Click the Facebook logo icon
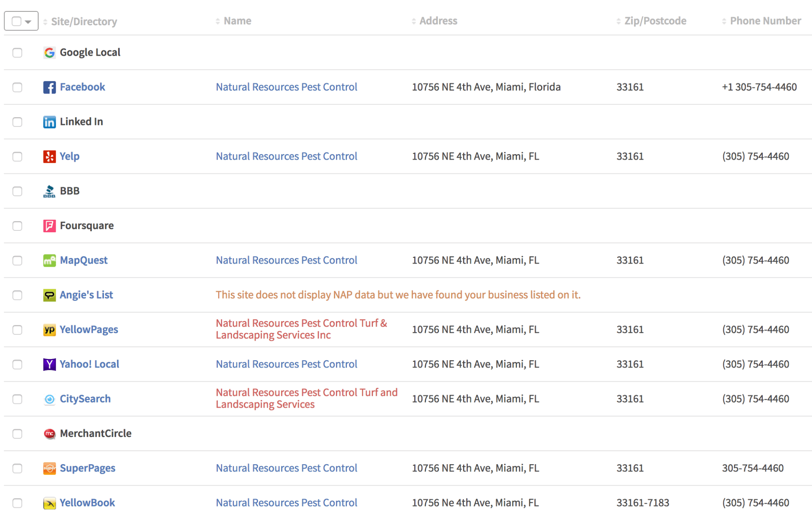812x519 pixels. coord(50,87)
